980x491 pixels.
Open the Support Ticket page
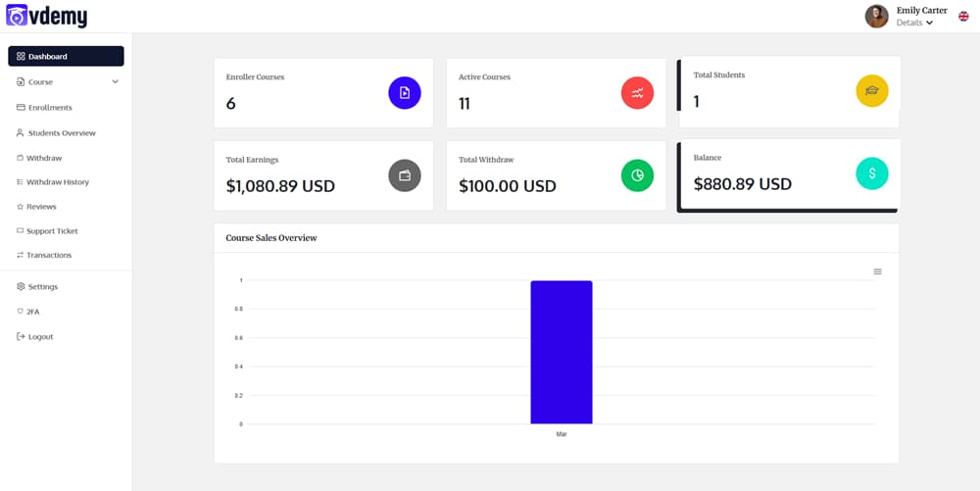click(52, 231)
